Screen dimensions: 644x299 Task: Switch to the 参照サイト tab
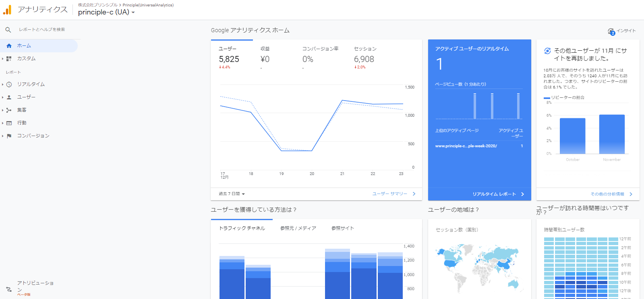click(x=342, y=228)
